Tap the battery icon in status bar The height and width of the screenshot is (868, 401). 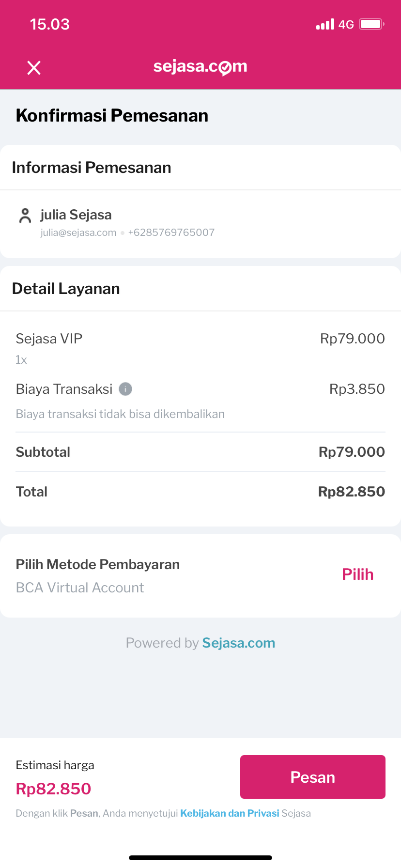[371, 24]
